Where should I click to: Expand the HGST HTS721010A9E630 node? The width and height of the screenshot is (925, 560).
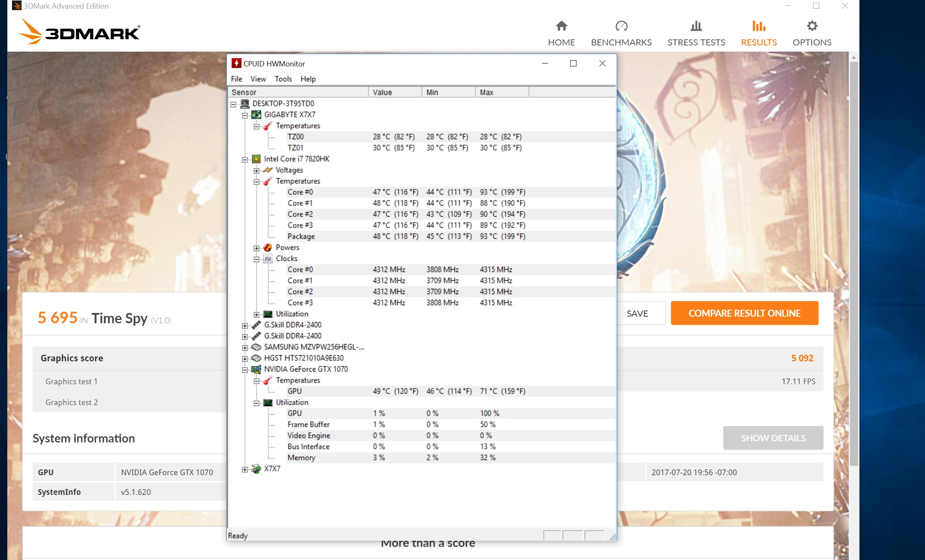tap(245, 358)
